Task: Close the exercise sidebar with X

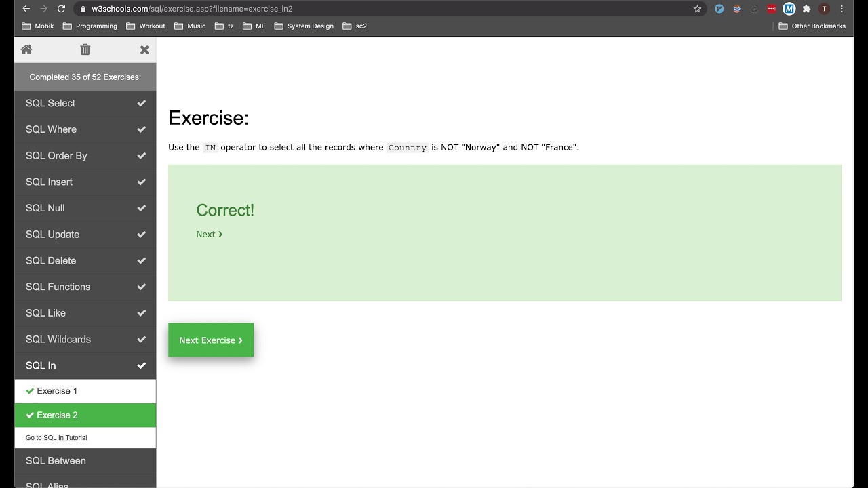Action: pos(144,49)
